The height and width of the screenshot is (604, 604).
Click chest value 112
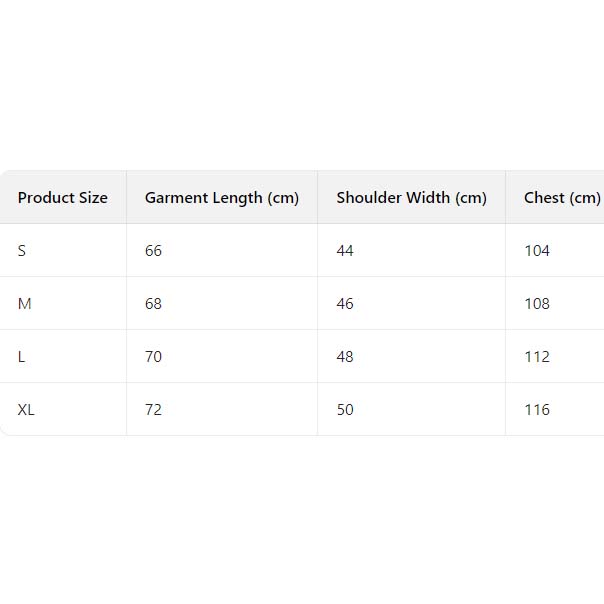[x=537, y=357]
